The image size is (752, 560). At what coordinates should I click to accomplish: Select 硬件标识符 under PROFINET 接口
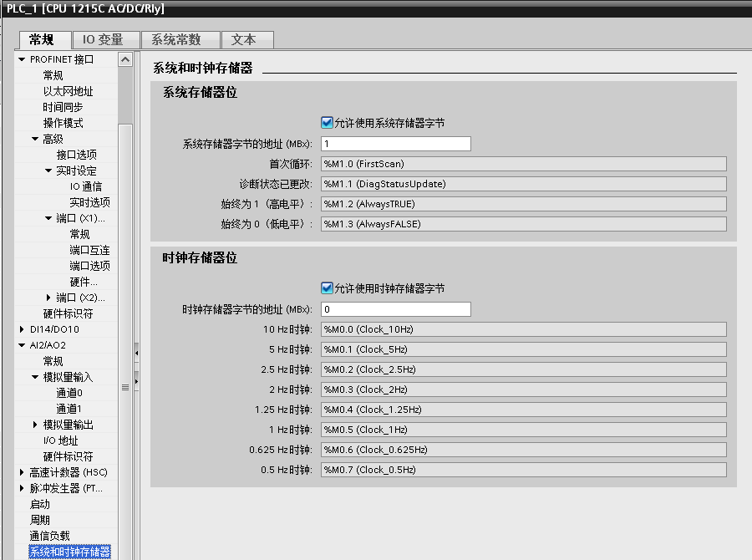[69, 313]
